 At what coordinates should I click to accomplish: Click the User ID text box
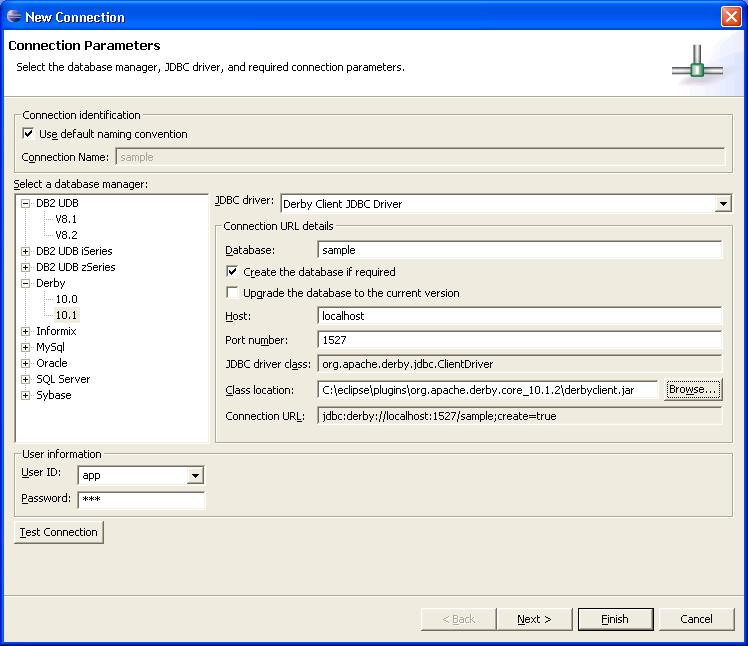[x=133, y=475]
